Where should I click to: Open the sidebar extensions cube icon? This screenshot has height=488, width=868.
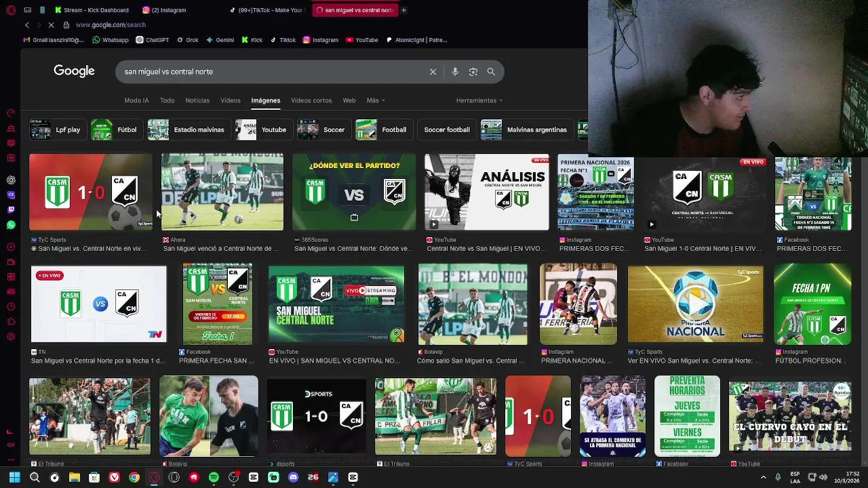click(11, 321)
